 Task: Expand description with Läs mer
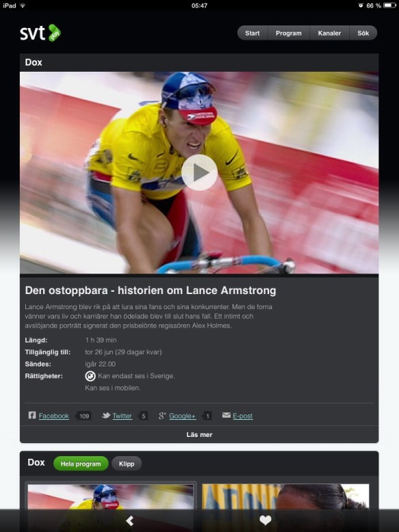click(x=199, y=434)
